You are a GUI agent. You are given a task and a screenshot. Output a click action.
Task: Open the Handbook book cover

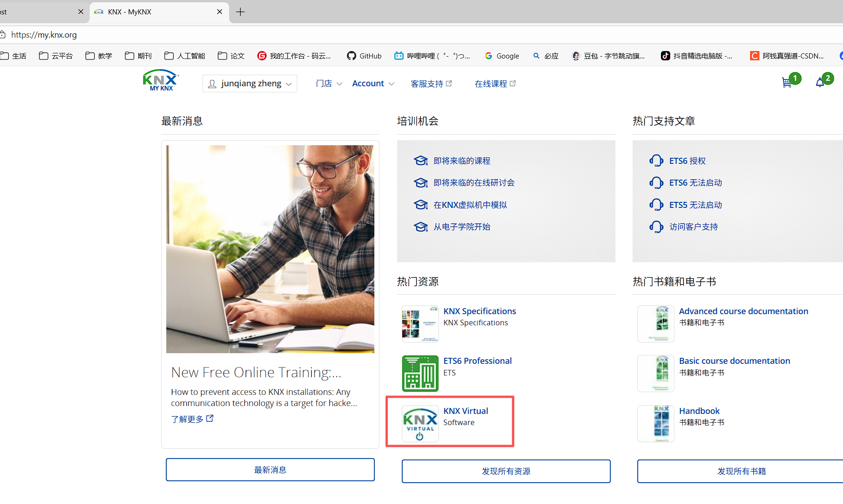656,424
